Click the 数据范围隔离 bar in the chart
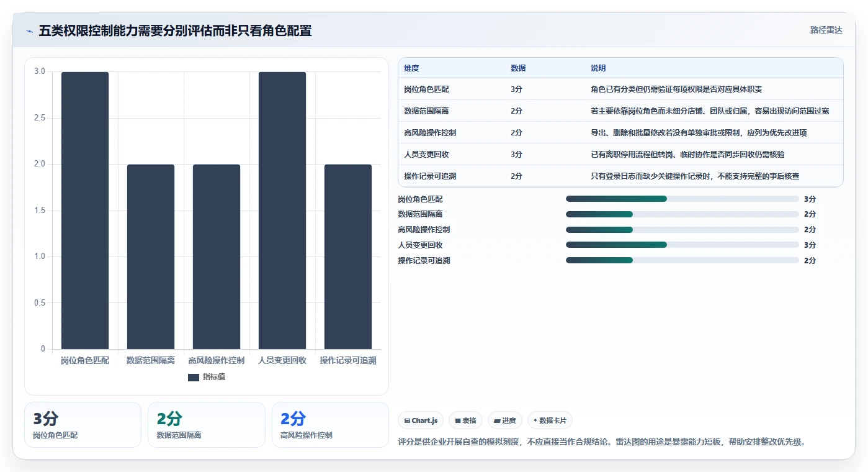 click(x=151, y=256)
